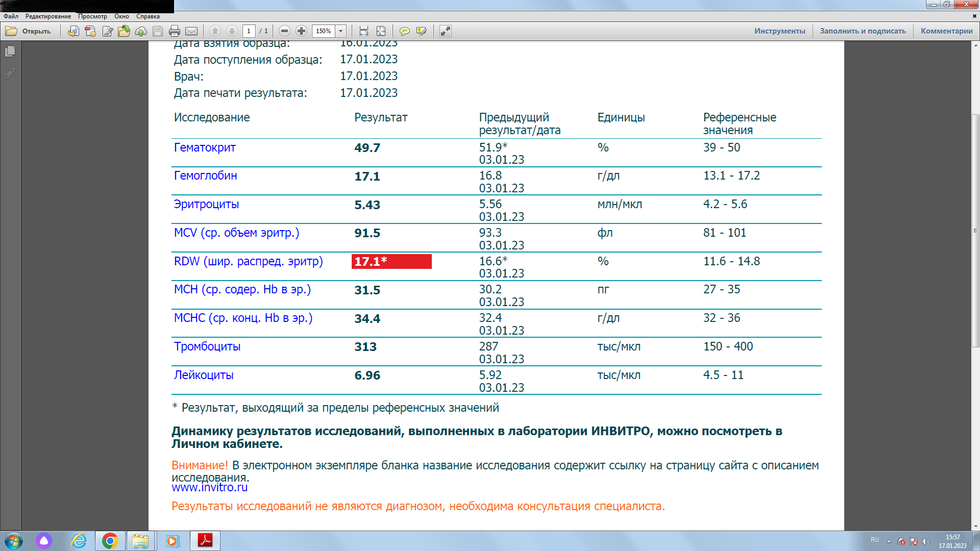
Task: Click the volume speaker tray icon
Action: (x=925, y=541)
